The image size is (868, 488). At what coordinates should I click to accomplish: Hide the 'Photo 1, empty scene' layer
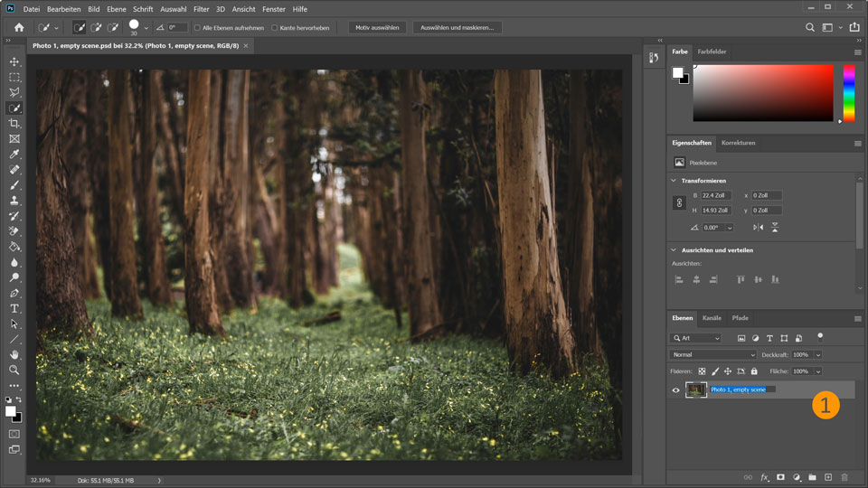(x=675, y=390)
